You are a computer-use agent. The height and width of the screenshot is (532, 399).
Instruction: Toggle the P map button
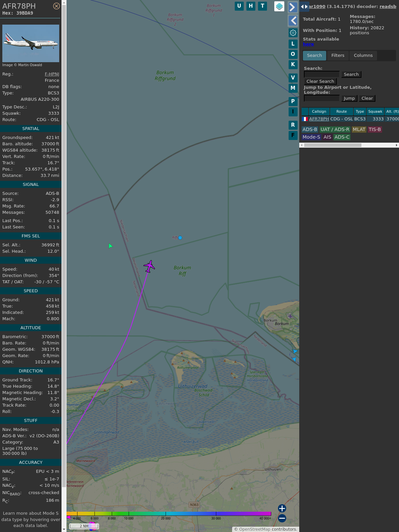pyautogui.click(x=293, y=101)
